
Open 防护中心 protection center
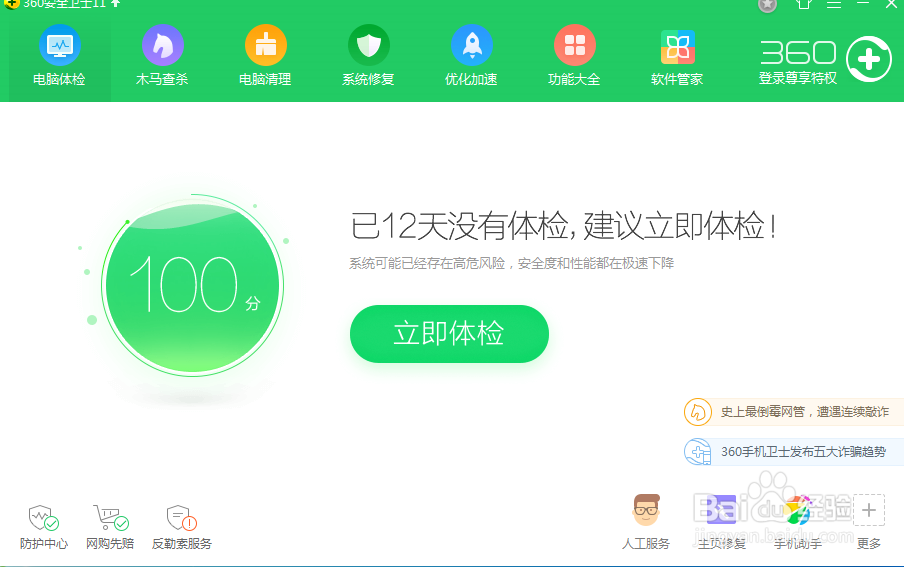point(44,527)
